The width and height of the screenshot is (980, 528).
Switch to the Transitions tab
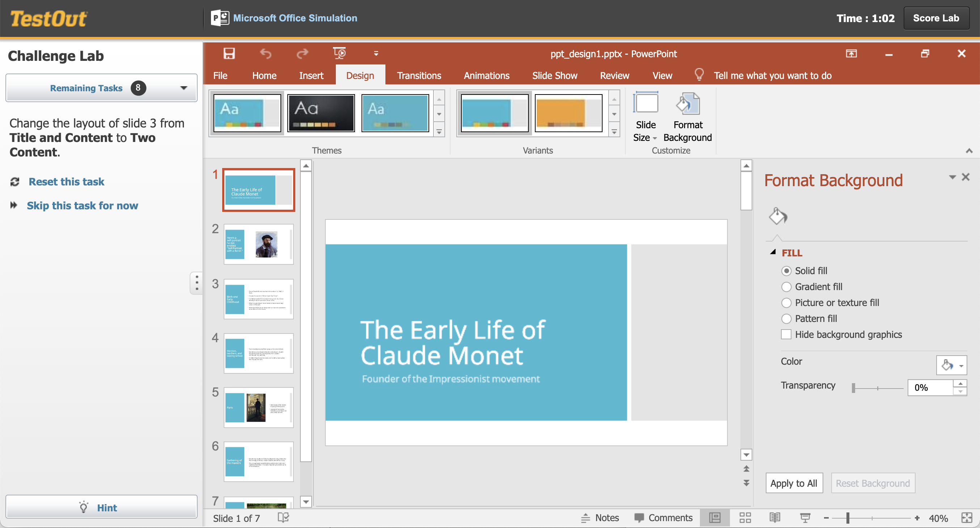tap(419, 75)
